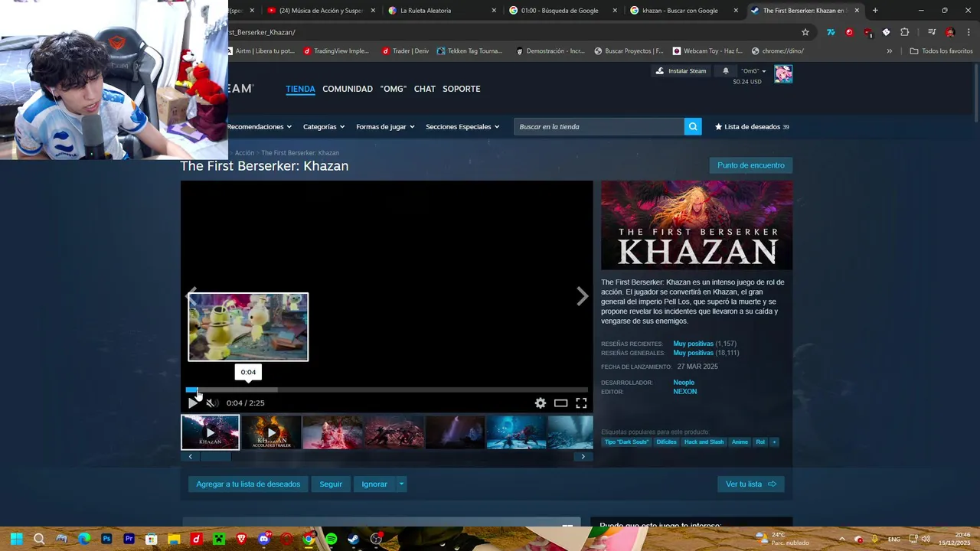Switch to the 'khazan - Buscar con Google' tab
Image resolution: width=980 pixels, height=551 pixels.
(x=684, y=11)
